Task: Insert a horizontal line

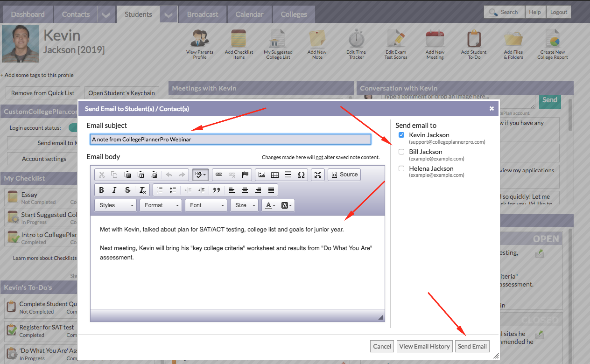Action: tap(288, 175)
